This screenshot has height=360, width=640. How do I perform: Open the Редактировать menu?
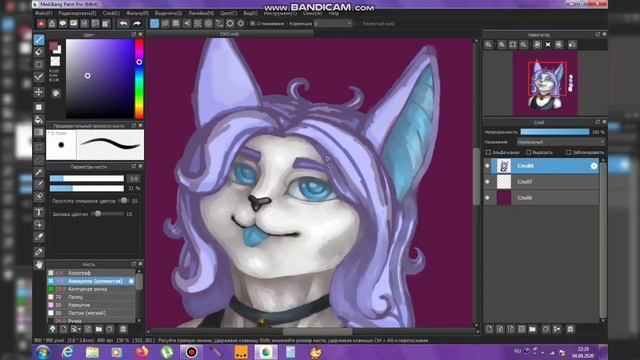78,13
